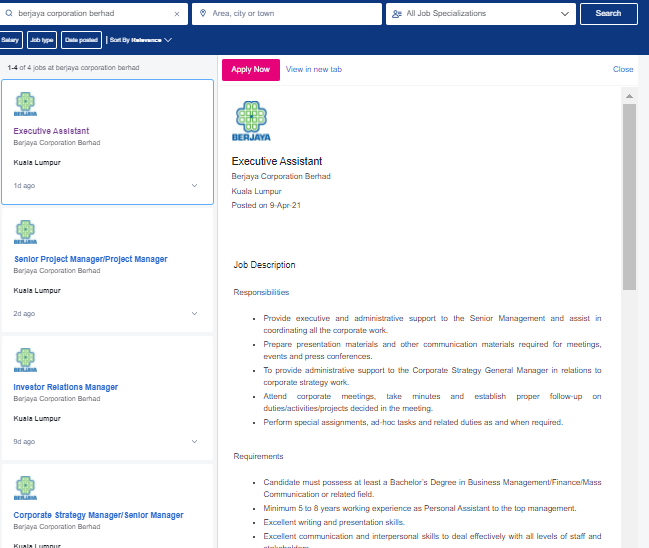The width and height of the screenshot is (649, 548).
Task: Open the Executive Assistant job listing title
Action: coord(51,131)
